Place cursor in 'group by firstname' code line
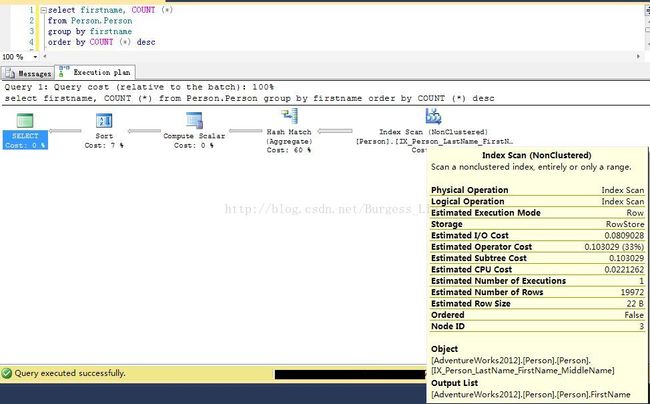Image resolution: width=650 pixels, height=404 pixels. click(90, 31)
